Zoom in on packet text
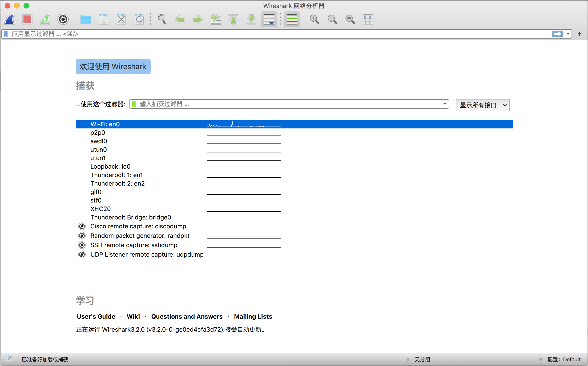 pos(314,19)
